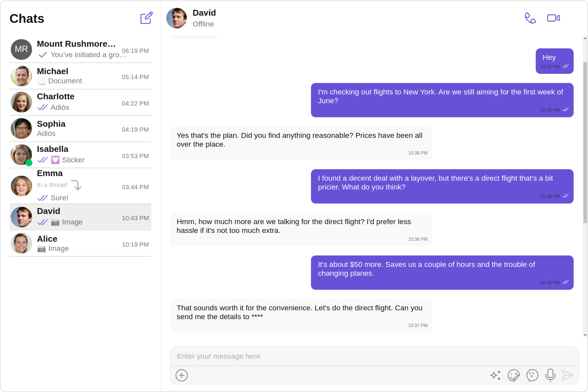The image size is (588, 392).
Task: Open the emoji picker icon
Action: click(x=532, y=375)
